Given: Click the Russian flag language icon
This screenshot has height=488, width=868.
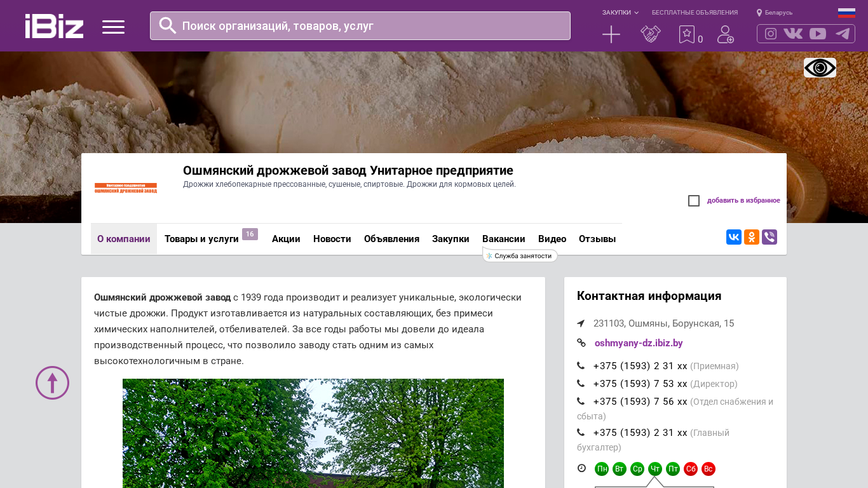Looking at the screenshot, I should coord(846,13).
